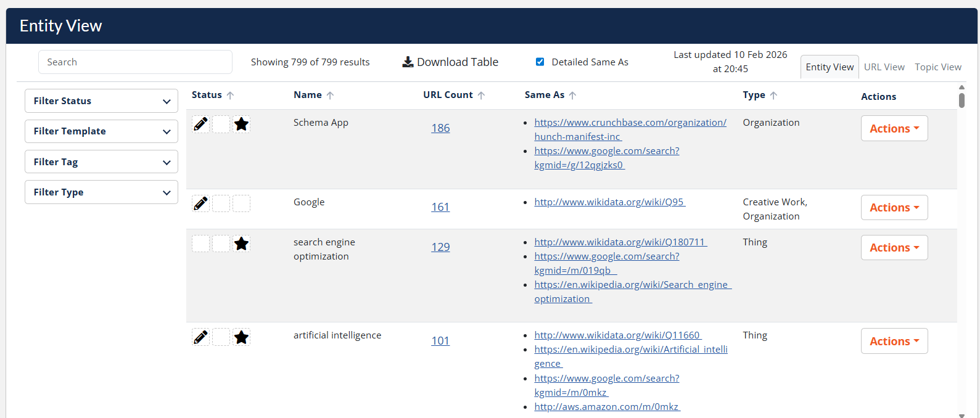
Task: Sort by Type using arrow icon
Action: coord(773,96)
